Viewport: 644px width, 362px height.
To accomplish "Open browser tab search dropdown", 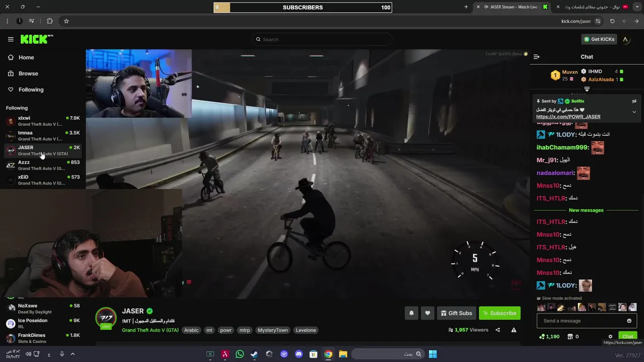I will pyautogui.click(x=637, y=7).
